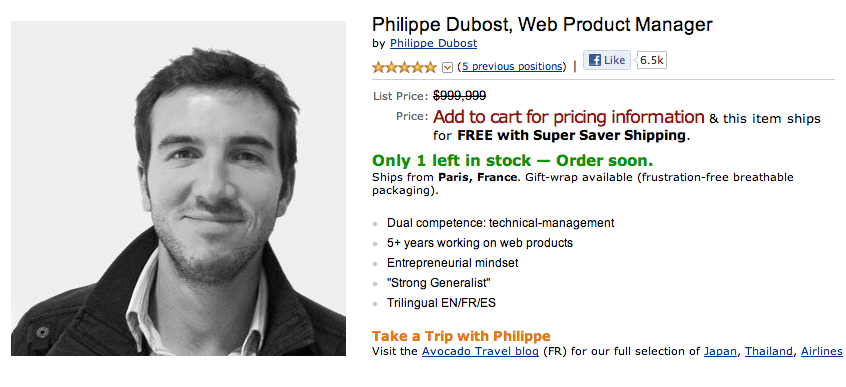Click the Dual competence bullet point
The height and width of the screenshot is (387, 846).
(500, 222)
